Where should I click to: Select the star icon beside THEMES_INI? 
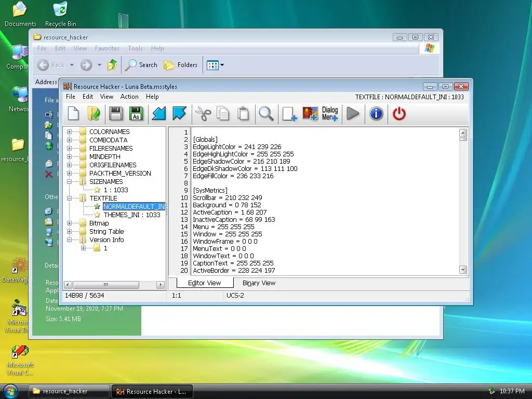click(97, 215)
